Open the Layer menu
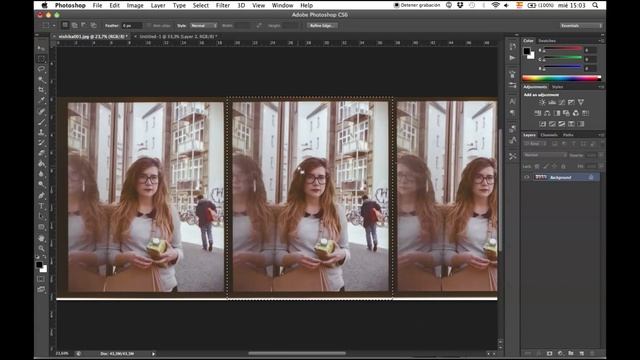This screenshot has height=360, width=640. [x=158, y=5]
